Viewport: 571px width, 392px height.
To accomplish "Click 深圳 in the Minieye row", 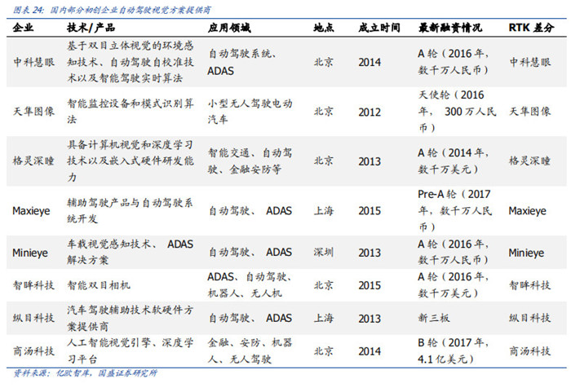I will tap(324, 253).
